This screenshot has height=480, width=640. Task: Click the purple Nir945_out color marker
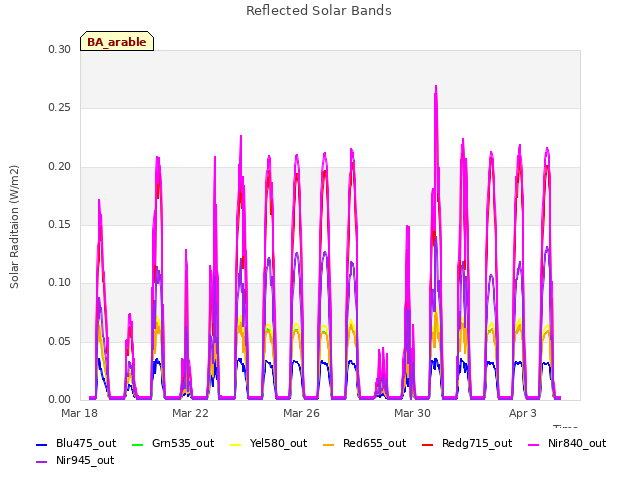click(42, 462)
